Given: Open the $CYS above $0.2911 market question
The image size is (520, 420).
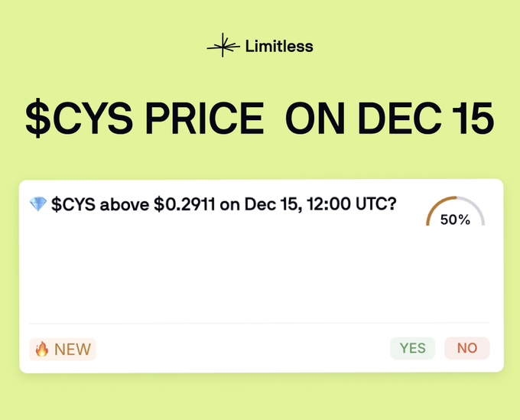Looking at the screenshot, I should click(x=223, y=205).
